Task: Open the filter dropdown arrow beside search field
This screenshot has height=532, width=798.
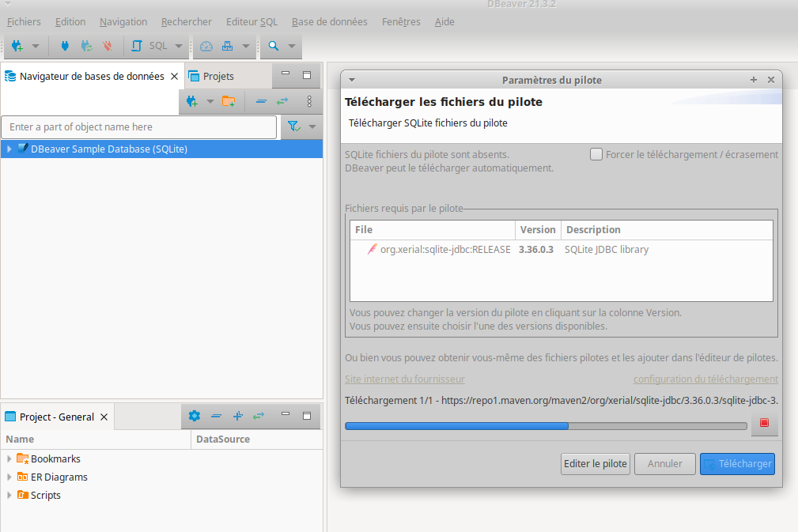Action: (x=312, y=126)
